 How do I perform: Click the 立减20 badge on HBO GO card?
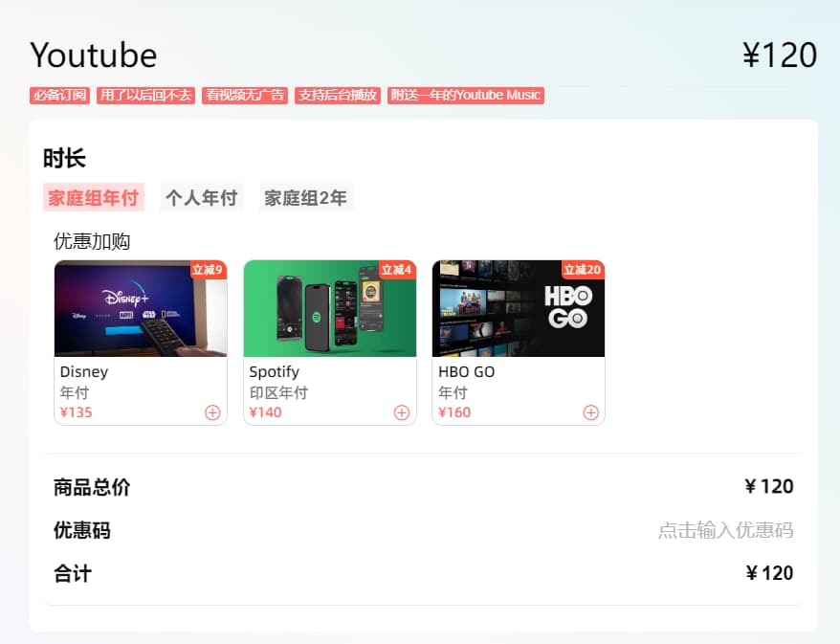(583, 270)
